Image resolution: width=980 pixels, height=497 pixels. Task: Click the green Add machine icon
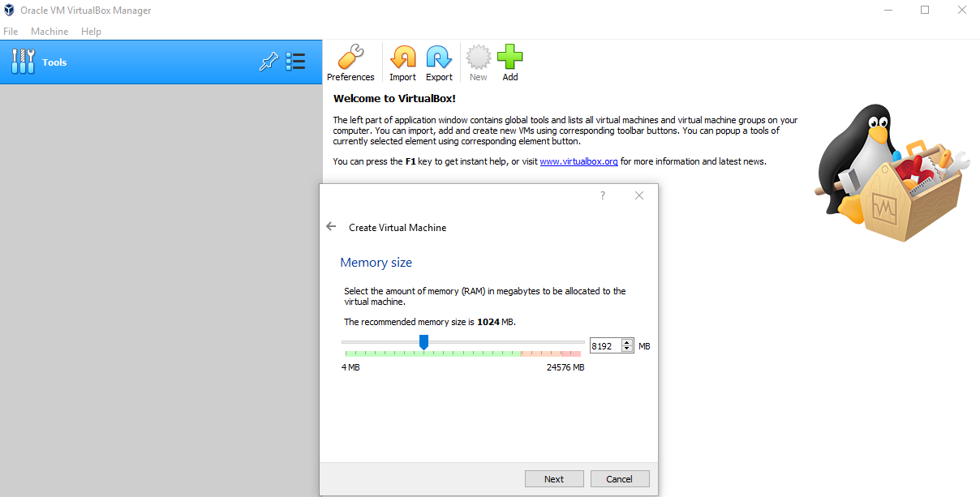(509, 58)
